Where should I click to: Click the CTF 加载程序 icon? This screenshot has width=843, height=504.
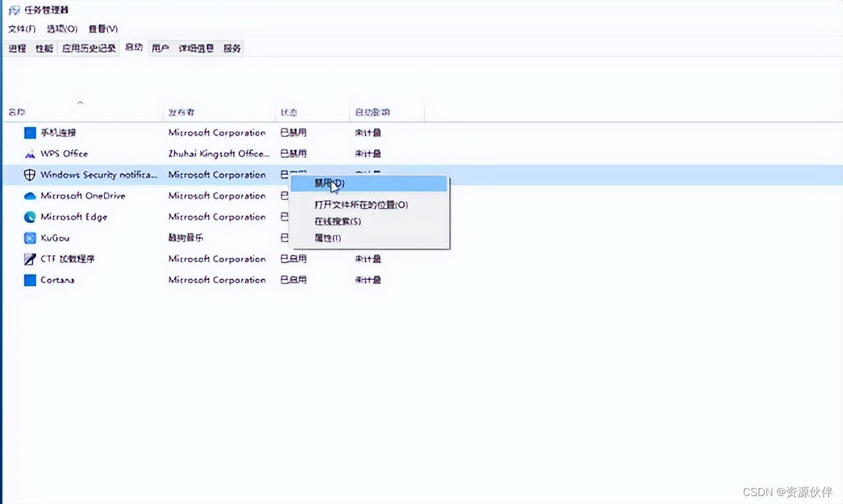[x=30, y=259]
